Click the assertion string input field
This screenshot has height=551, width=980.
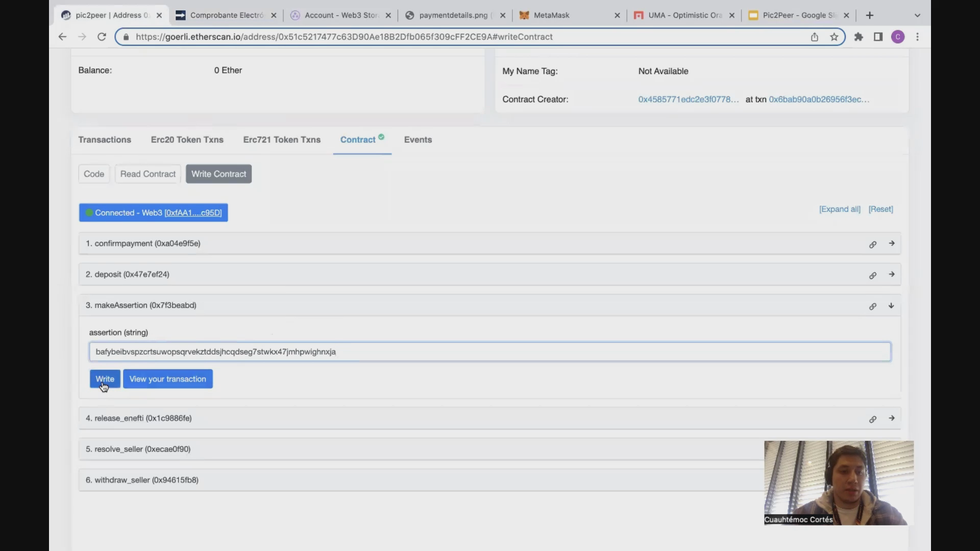pos(491,352)
